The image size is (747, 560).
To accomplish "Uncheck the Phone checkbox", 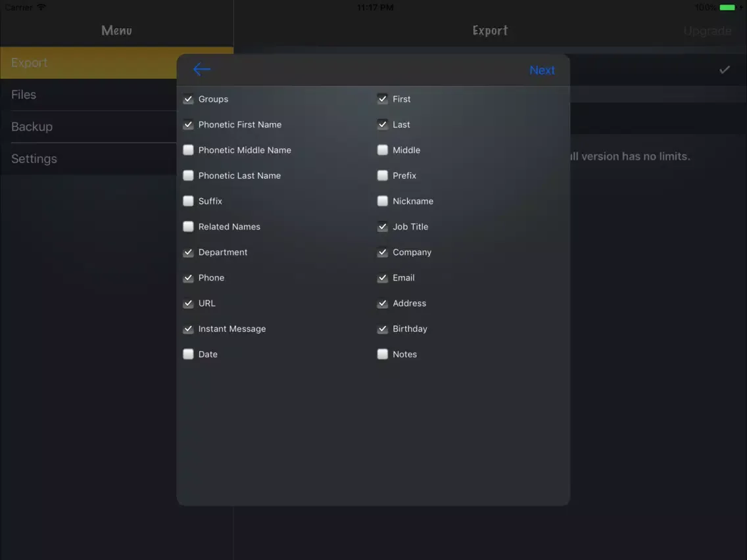I will coord(188,277).
